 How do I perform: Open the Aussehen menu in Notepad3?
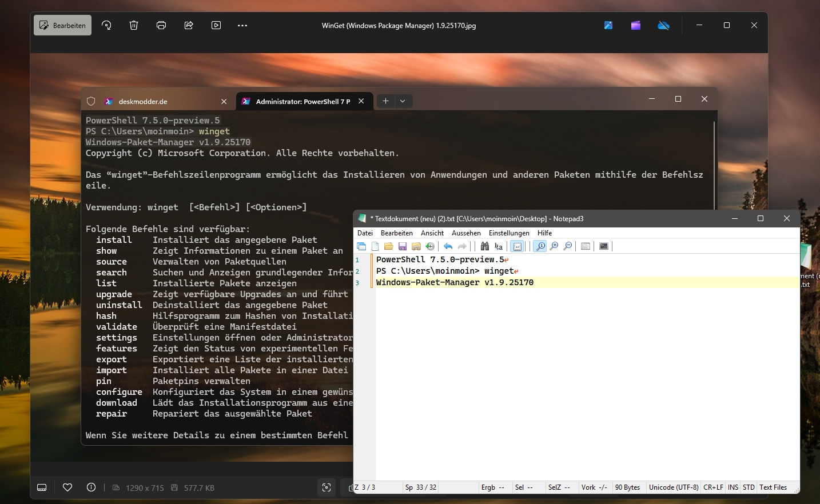466,233
